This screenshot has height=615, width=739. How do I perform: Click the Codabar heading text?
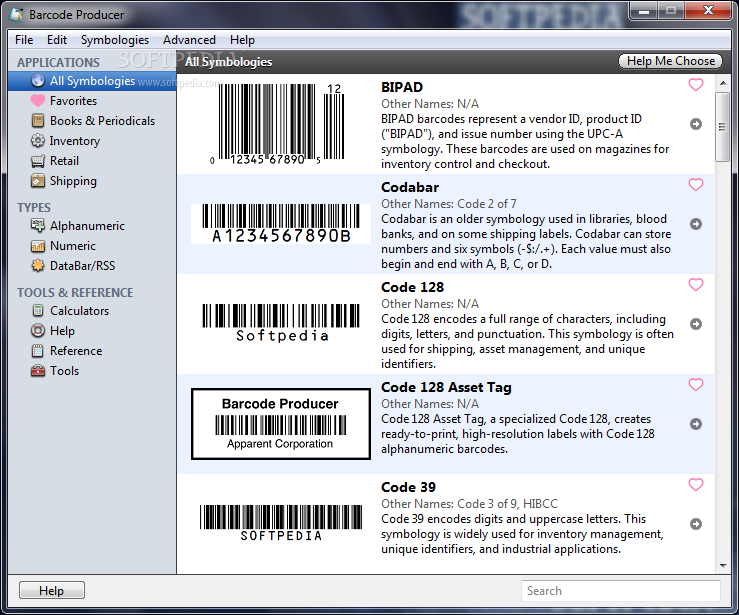coord(410,187)
